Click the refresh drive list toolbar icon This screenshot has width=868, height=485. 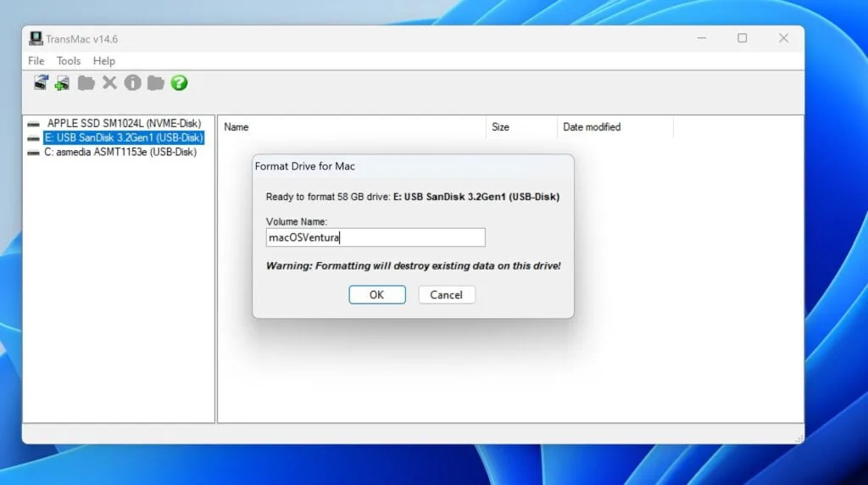41,82
